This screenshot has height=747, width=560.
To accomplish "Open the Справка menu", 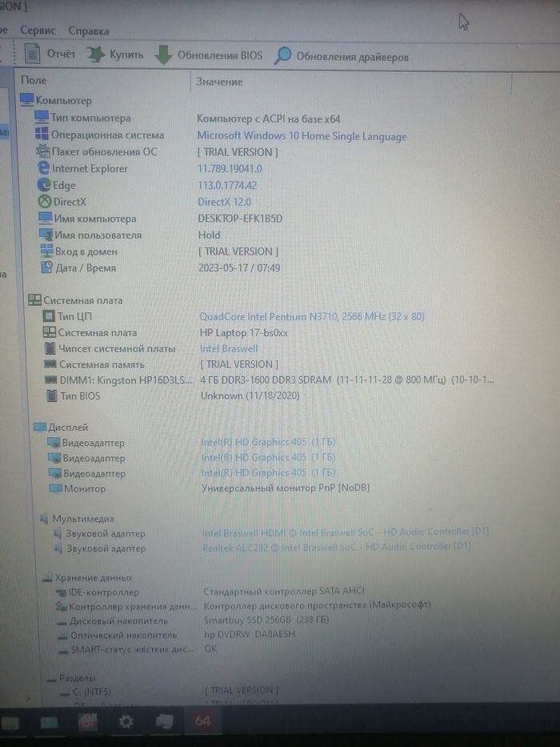I will [x=89, y=31].
